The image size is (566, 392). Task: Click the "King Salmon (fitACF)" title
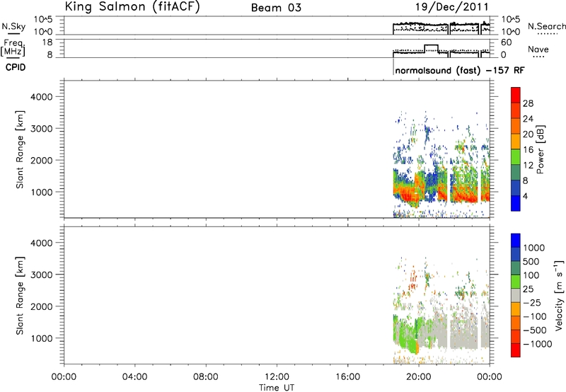click(132, 7)
